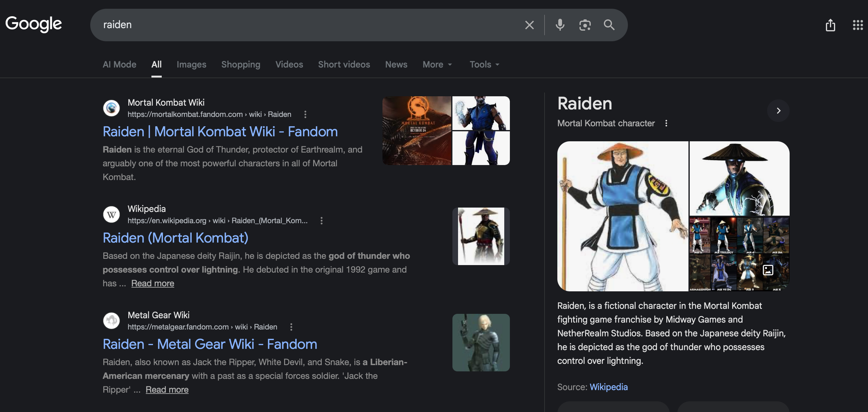Switch to Short videos tab
This screenshot has height=412, width=868.
click(x=344, y=64)
